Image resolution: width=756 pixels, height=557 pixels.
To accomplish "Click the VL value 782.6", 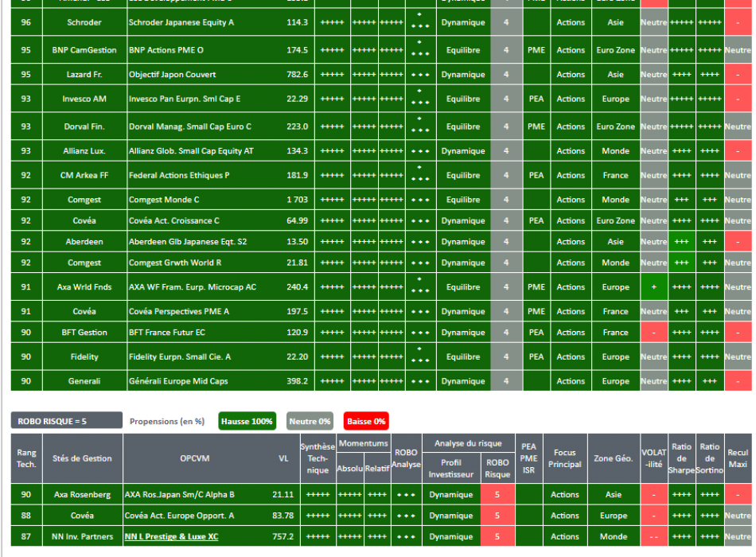I will [x=297, y=75].
